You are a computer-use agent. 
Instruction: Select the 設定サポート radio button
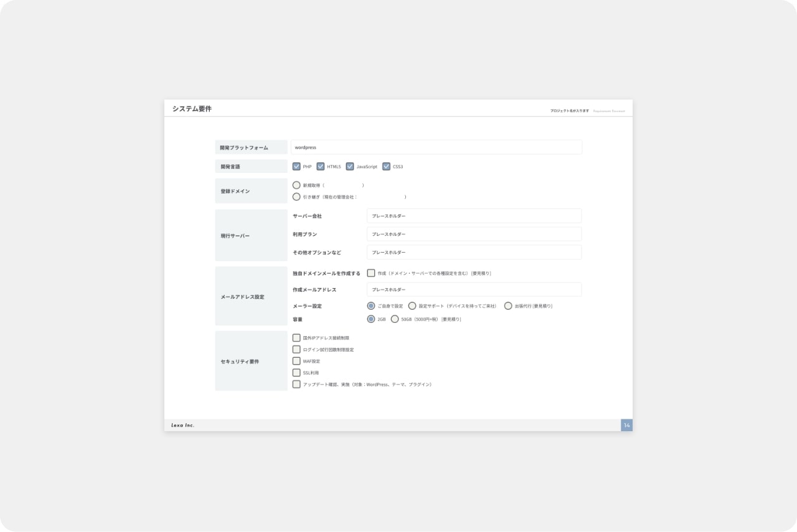(x=412, y=306)
